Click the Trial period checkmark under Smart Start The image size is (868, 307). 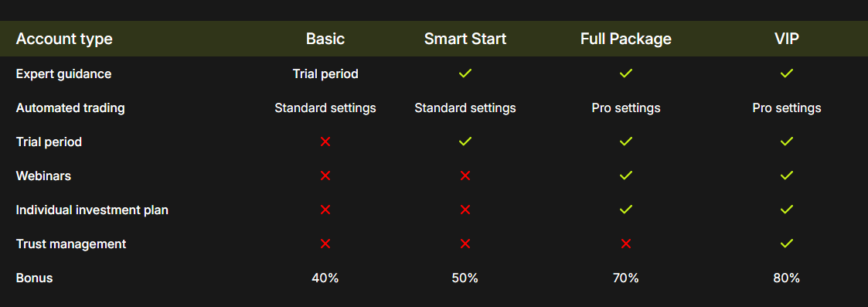coord(465,142)
